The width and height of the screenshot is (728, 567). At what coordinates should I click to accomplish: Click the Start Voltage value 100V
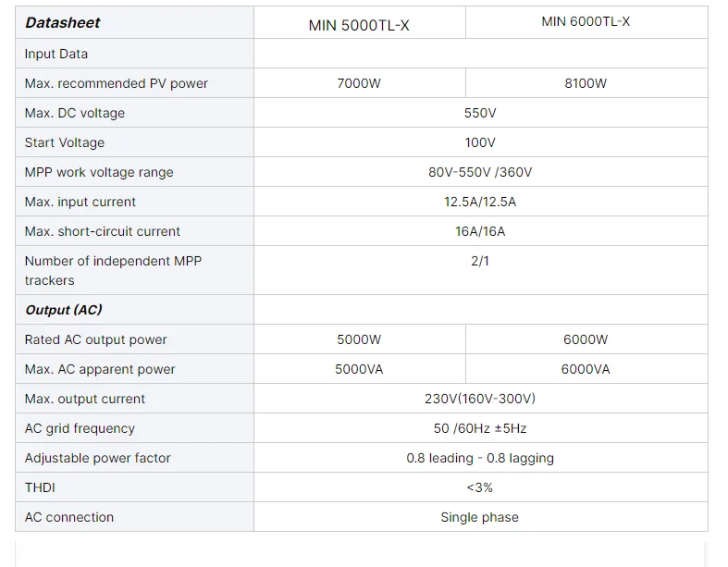(480, 142)
